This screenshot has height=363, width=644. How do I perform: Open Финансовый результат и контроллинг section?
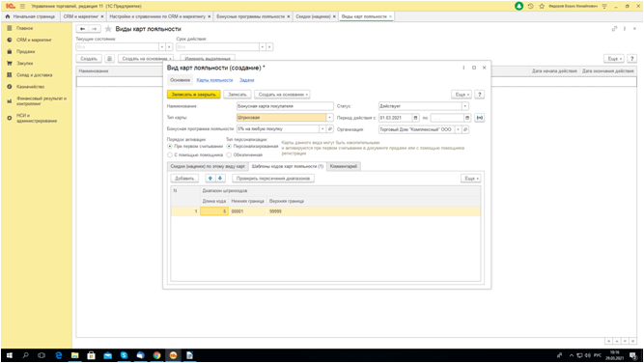(42, 101)
